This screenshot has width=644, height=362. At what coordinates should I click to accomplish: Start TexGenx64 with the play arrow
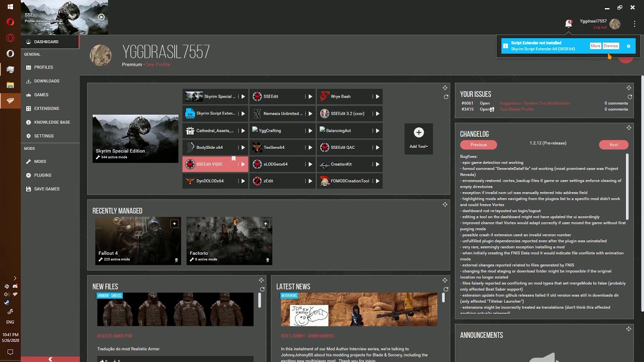coord(310,147)
